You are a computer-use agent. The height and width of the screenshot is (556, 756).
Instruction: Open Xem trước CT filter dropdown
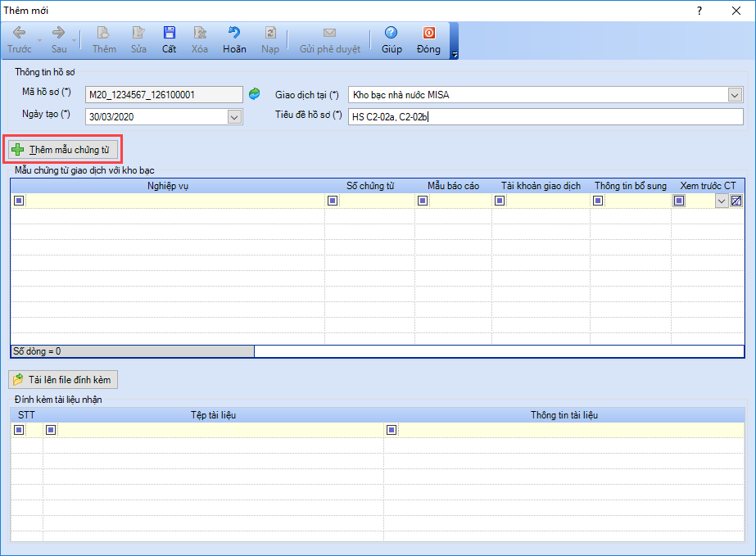pos(722,201)
